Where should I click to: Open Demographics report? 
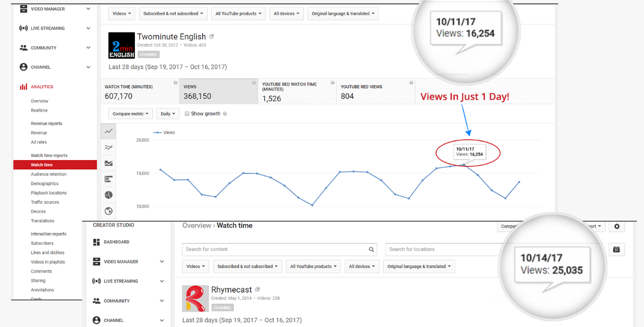tap(45, 184)
